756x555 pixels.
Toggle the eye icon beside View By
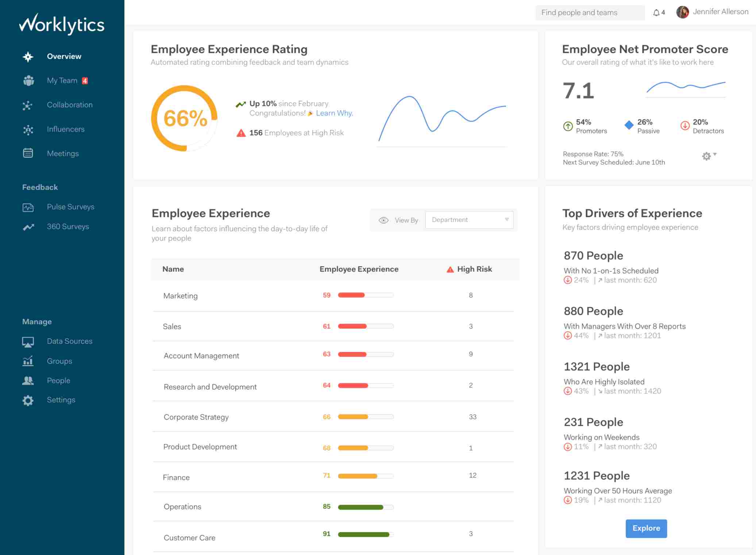[383, 220]
